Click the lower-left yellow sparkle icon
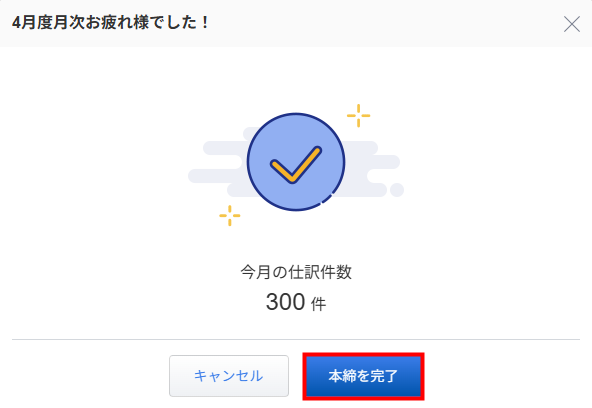This screenshot has height=408, width=592. coord(230,216)
